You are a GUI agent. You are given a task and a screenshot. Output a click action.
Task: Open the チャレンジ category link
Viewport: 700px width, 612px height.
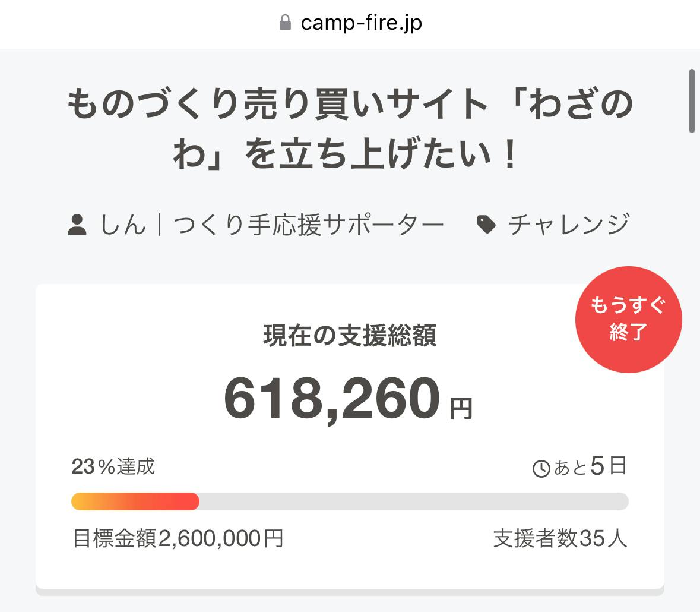click(568, 225)
